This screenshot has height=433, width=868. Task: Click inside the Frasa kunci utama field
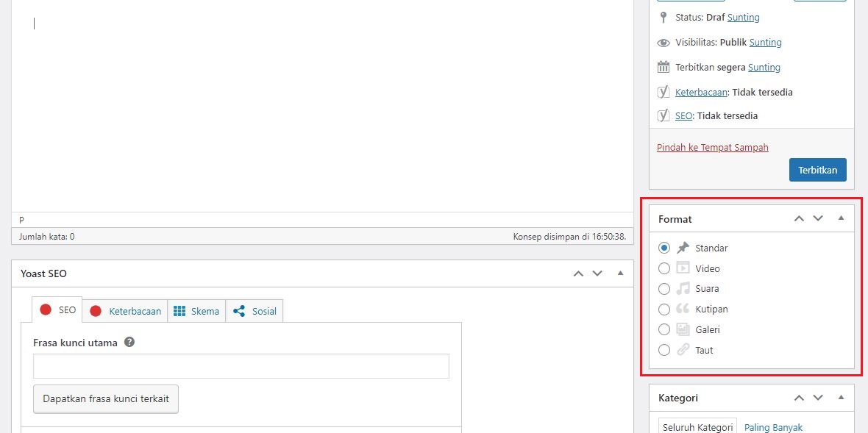(x=241, y=365)
